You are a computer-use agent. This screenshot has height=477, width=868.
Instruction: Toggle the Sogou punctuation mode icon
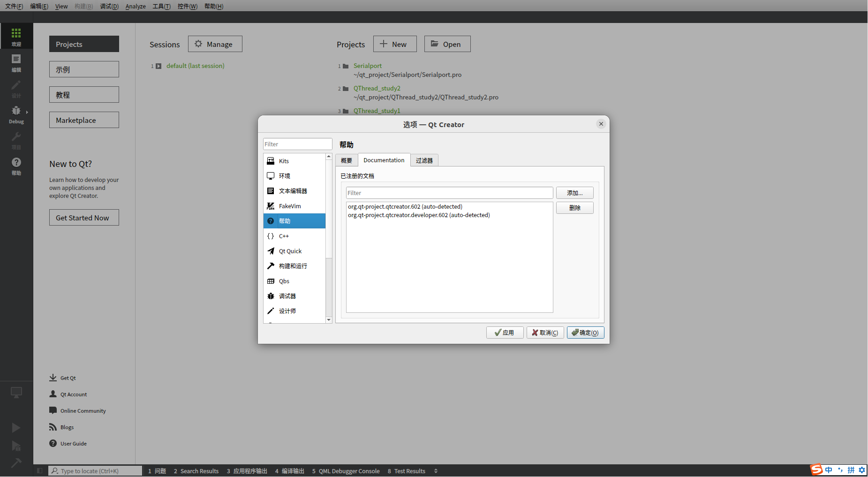coord(840,470)
